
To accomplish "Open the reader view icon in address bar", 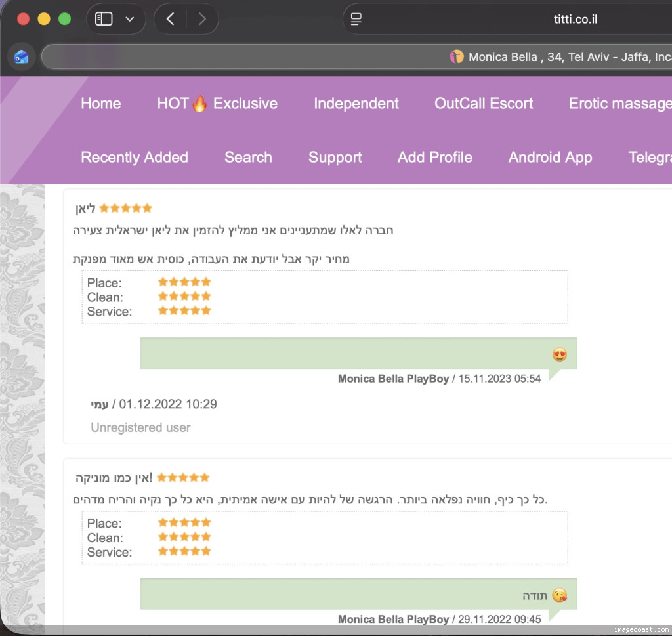I will (356, 19).
